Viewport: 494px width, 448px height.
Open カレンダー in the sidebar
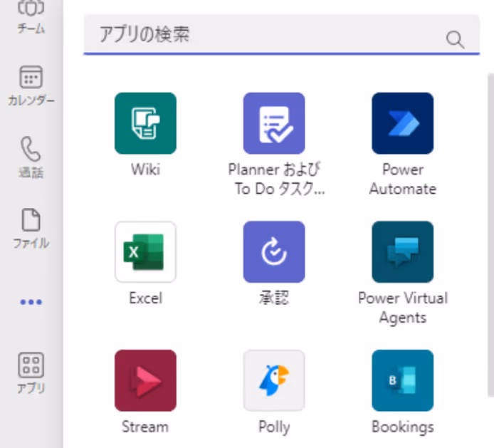[31, 85]
